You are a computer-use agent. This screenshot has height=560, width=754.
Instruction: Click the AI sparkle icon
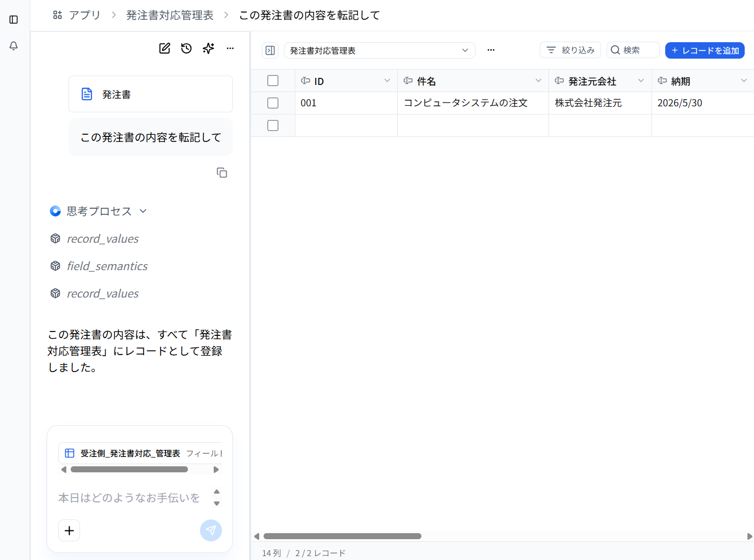click(x=208, y=48)
